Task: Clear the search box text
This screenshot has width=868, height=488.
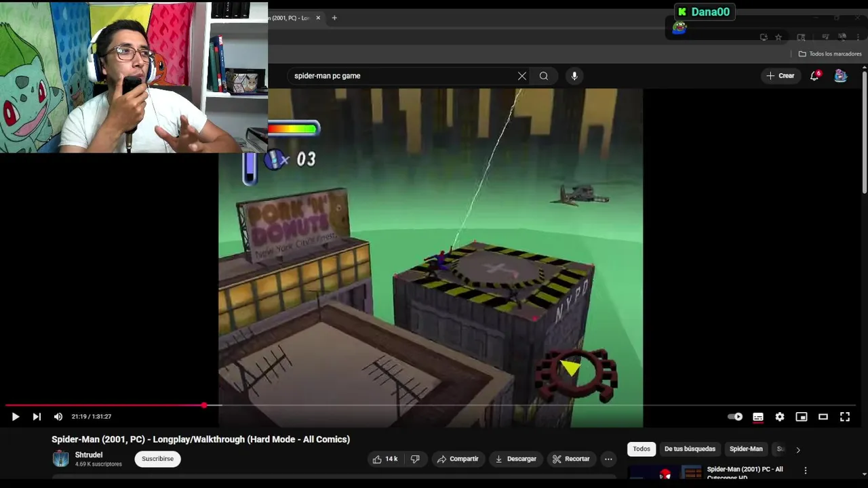Action: pos(522,76)
